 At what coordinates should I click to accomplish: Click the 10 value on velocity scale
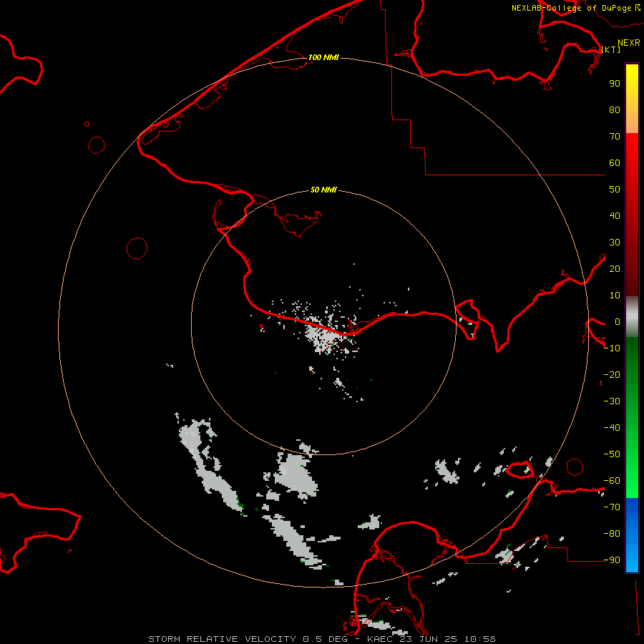(615, 296)
